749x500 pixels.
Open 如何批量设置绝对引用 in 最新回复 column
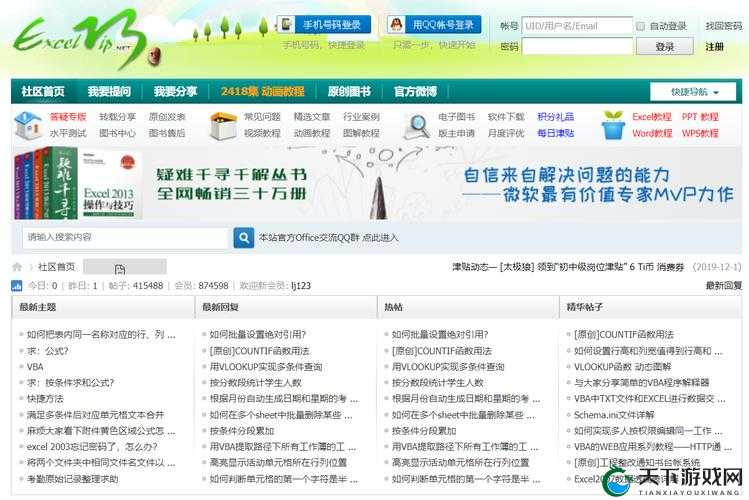(258, 335)
